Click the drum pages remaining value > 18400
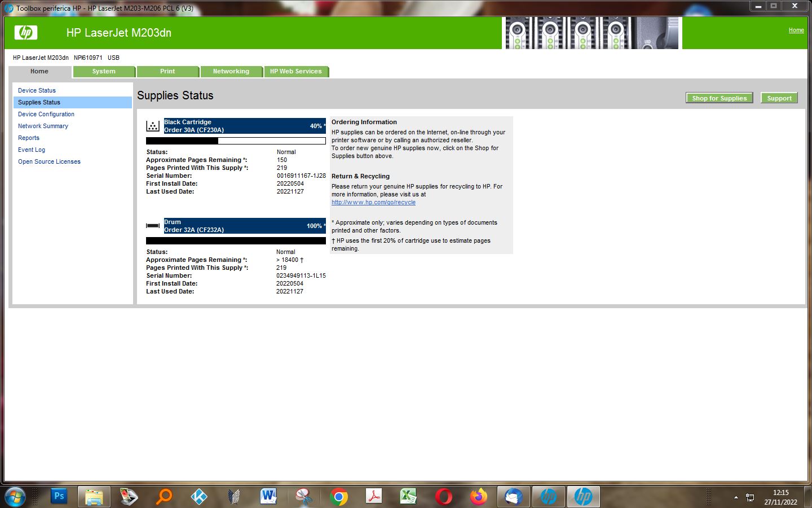The height and width of the screenshot is (508, 812). pos(290,260)
